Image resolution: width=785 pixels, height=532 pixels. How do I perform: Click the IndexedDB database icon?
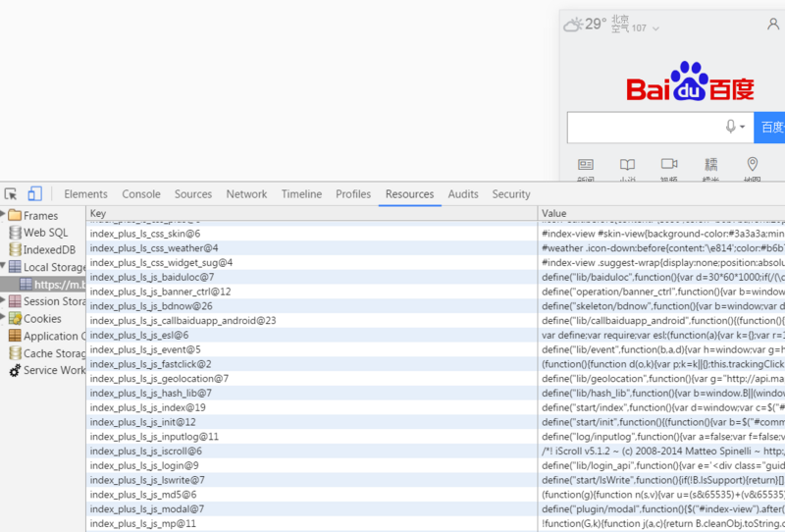15,249
